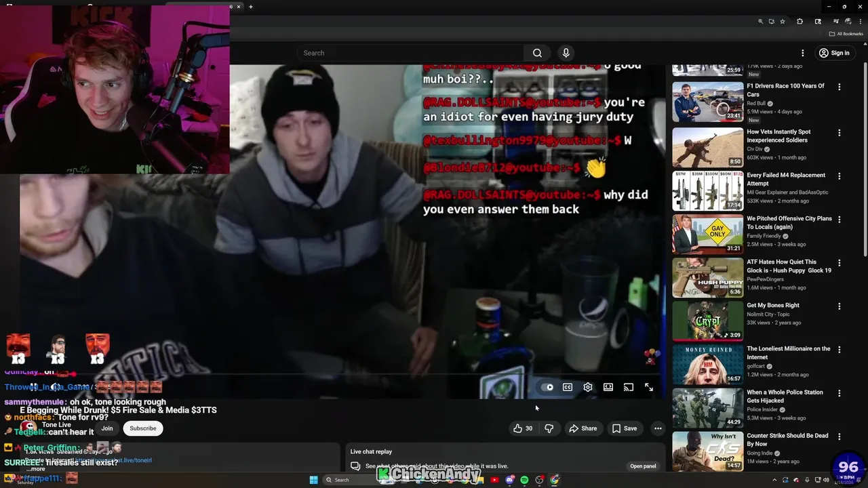Open Chrome icon on taskbar
This screenshot has height=488, width=868.
pos(555,480)
